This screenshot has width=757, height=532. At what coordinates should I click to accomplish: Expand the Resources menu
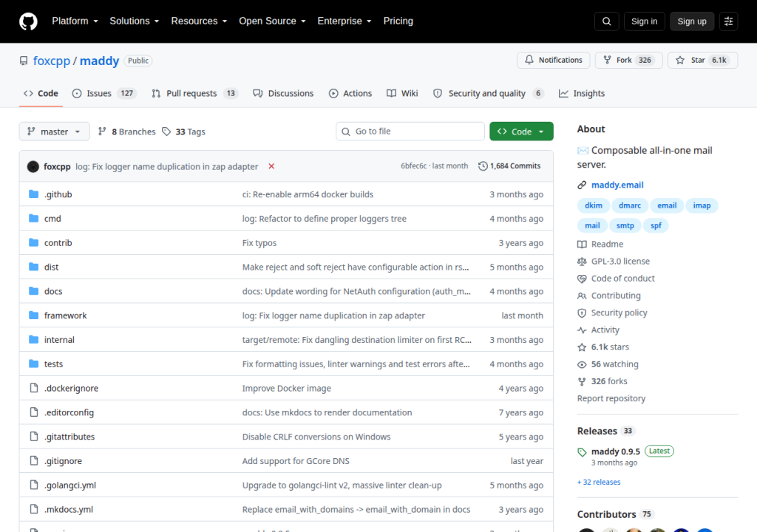[x=199, y=21]
